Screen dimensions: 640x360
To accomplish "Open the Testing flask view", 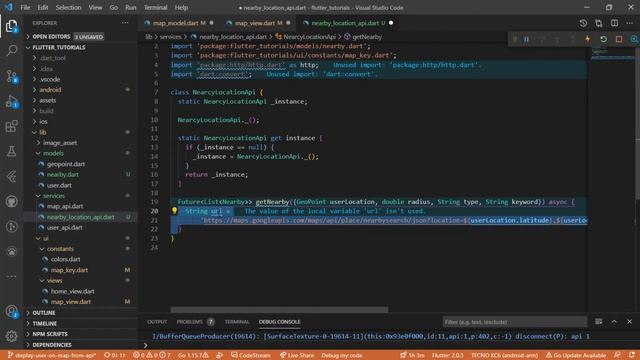I will (x=11, y=151).
